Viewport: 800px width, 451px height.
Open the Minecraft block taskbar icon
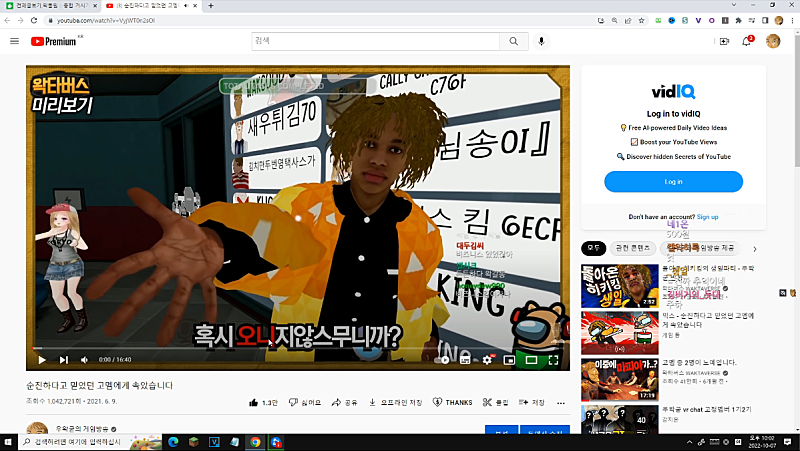coord(193,442)
